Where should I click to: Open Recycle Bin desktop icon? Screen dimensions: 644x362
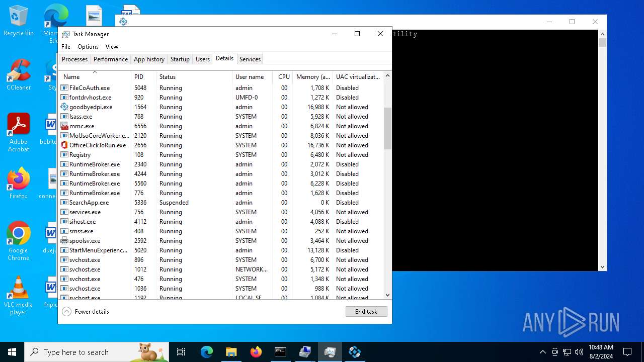tap(19, 21)
